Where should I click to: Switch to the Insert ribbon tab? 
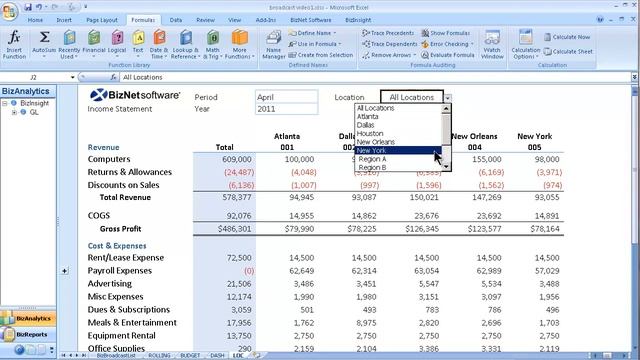64,20
